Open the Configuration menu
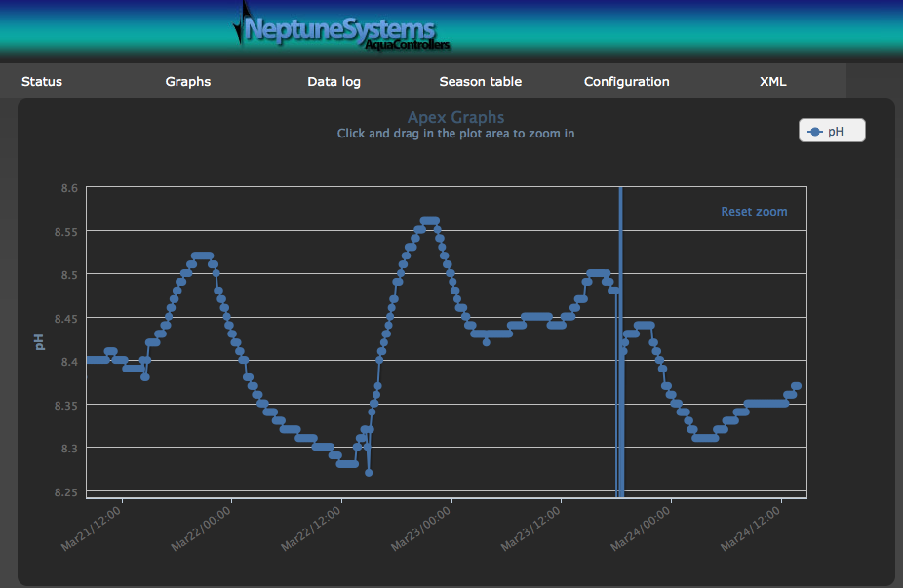903x588 pixels. [x=626, y=82]
